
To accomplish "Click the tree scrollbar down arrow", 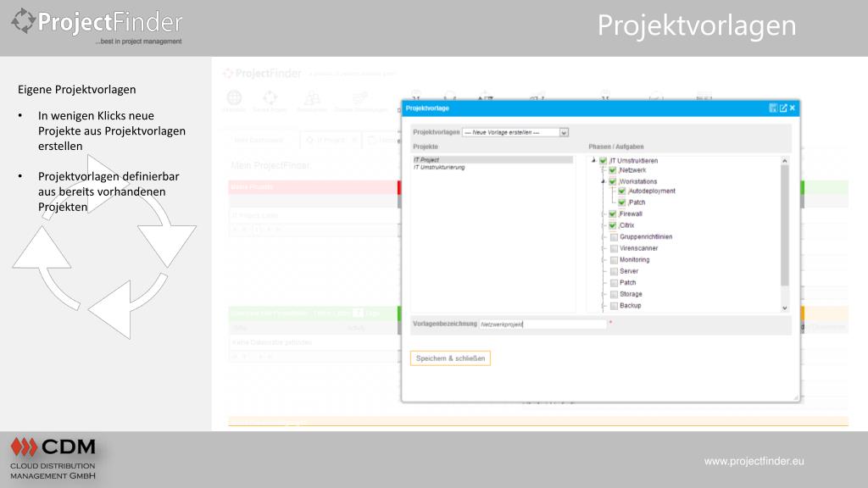I will click(x=784, y=308).
